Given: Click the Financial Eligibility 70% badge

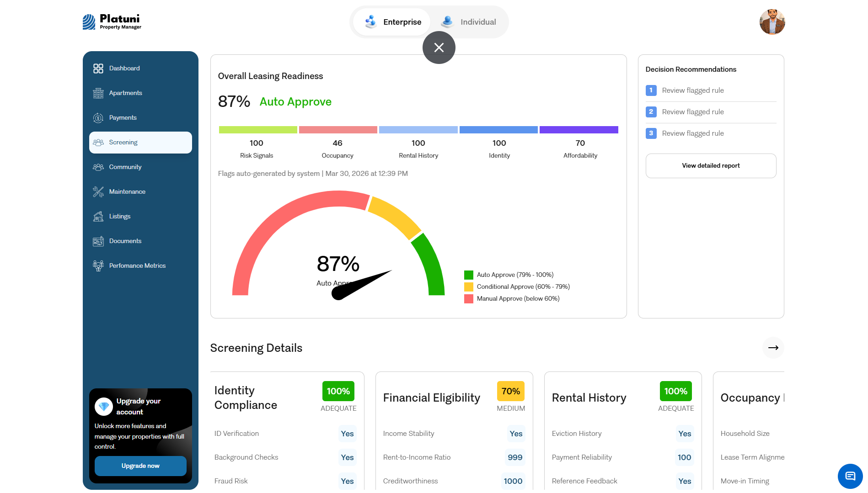Looking at the screenshot, I should tap(511, 391).
